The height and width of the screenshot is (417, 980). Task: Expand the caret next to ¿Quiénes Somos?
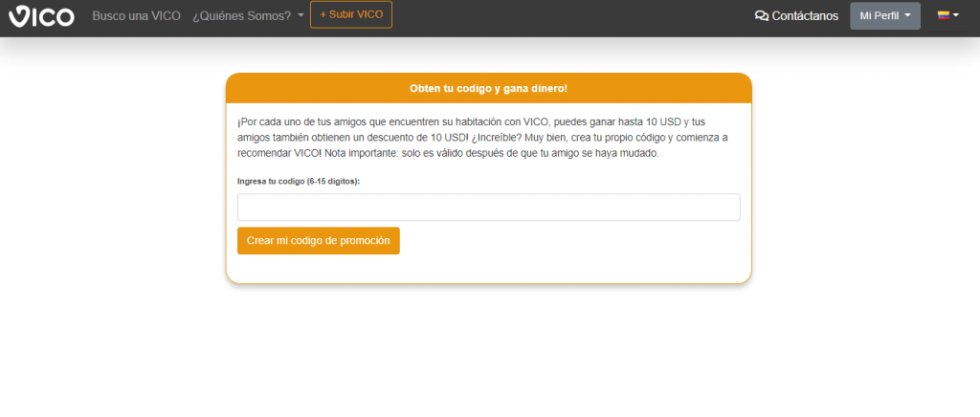[x=301, y=15]
